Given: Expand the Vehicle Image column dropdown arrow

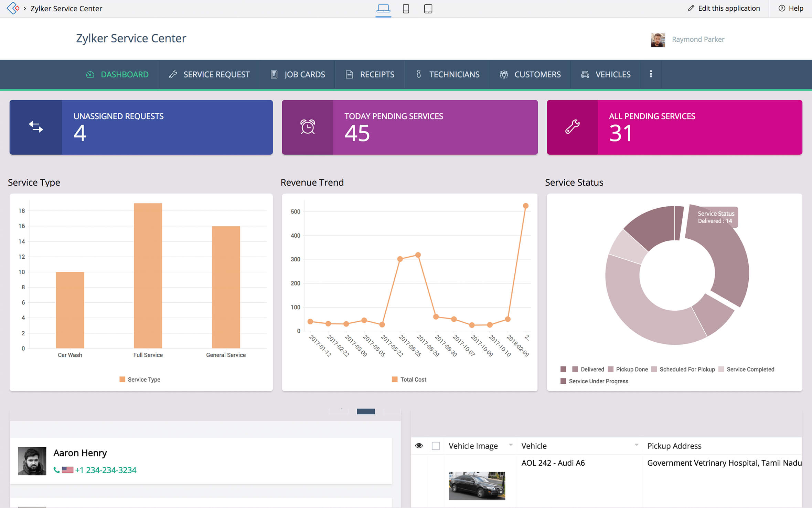Looking at the screenshot, I should click(511, 445).
